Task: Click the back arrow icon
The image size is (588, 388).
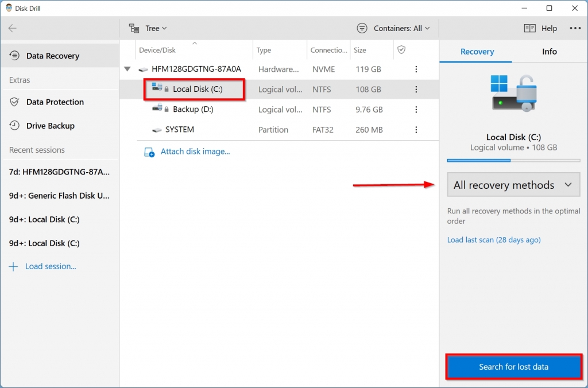Action: click(x=13, y=28)
